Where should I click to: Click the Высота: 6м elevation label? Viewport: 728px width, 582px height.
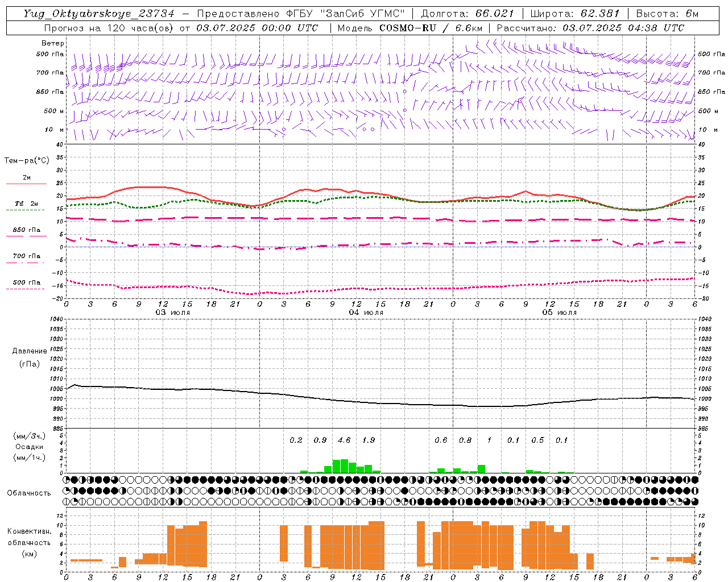pyautogui.click(x=667, y=14)
